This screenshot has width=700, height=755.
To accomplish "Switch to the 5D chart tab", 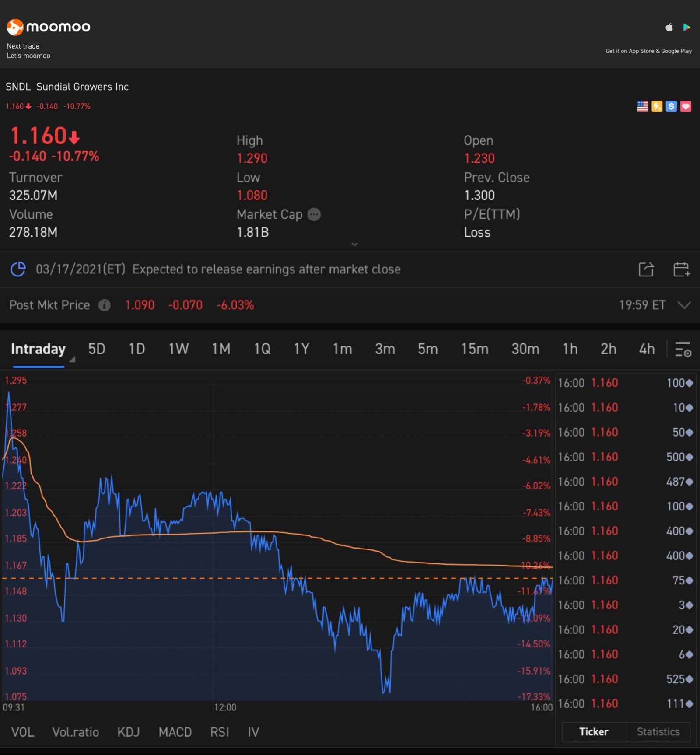I will pyautogui.click(x=97, y=349).
